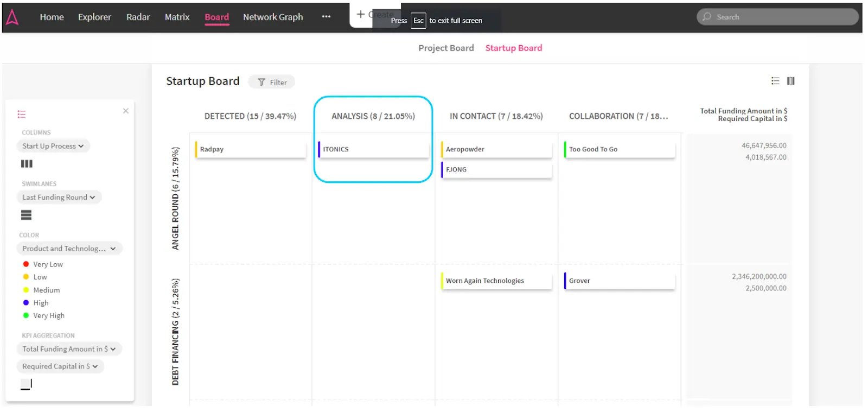This screenshot has width=868, height=412.
Task: Open the Worn Again Technologies card
Action: (x=496, y=281)
